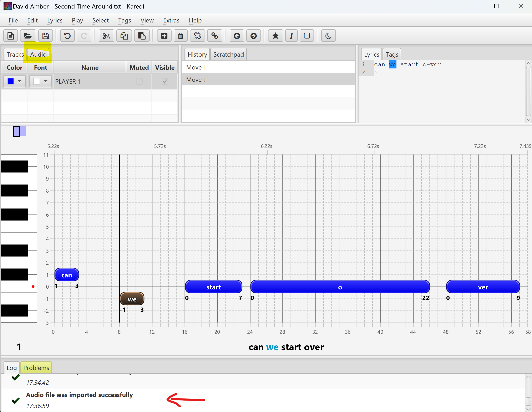Click the New file toolbar icon

point(11,36)
